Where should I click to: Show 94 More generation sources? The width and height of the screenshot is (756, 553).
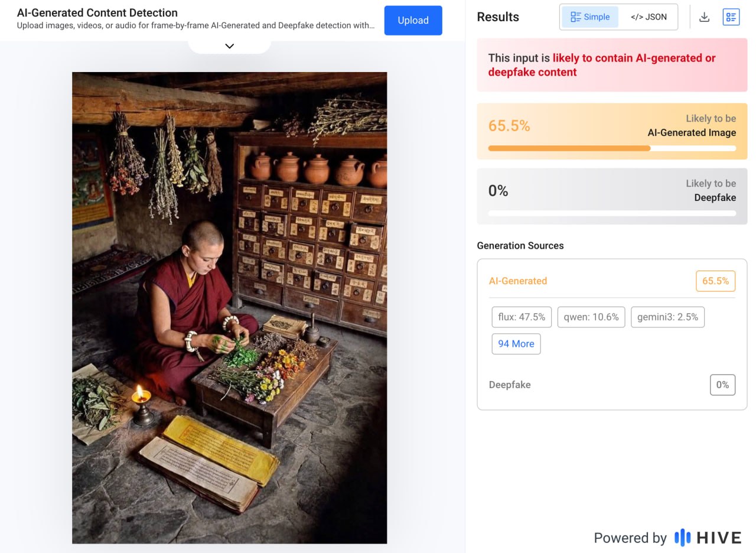pyautogui.click(x=516, y=344)
